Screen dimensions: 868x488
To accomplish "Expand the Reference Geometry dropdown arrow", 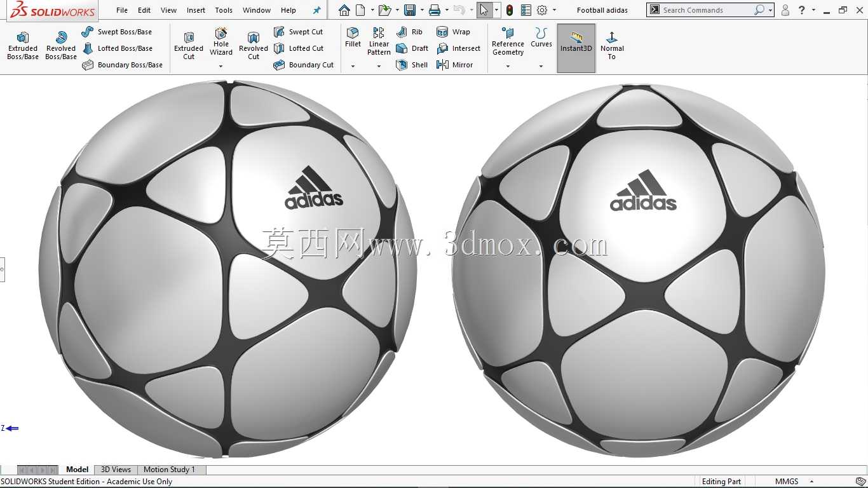I will point(508,66).
